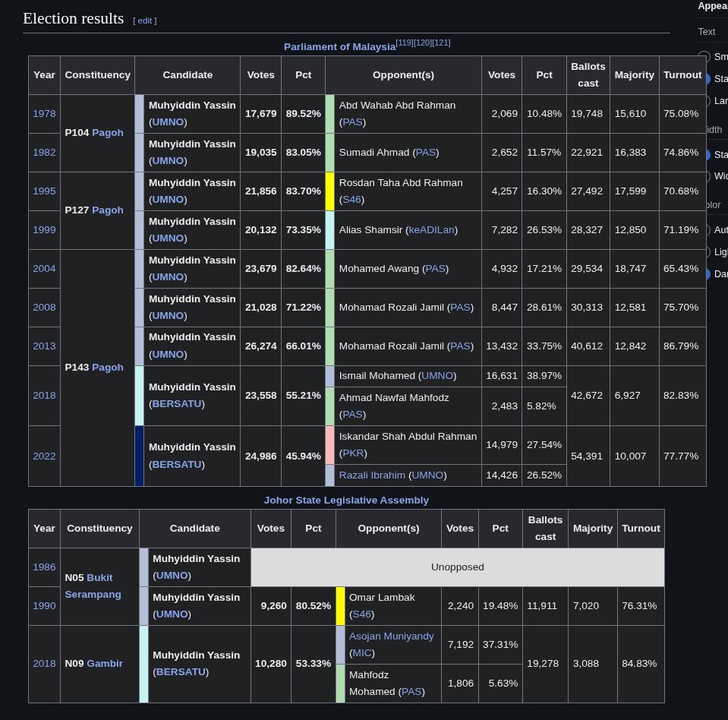Open the PKR party link
The width and height of the screenshot is (728, 720).
[353, 453]
